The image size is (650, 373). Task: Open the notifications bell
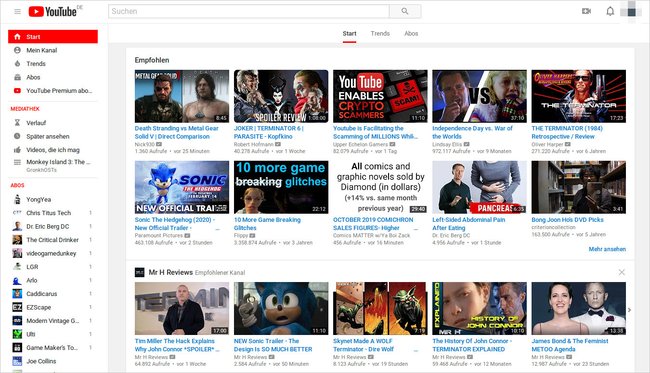pyautogui.click(x=610, y=11)
